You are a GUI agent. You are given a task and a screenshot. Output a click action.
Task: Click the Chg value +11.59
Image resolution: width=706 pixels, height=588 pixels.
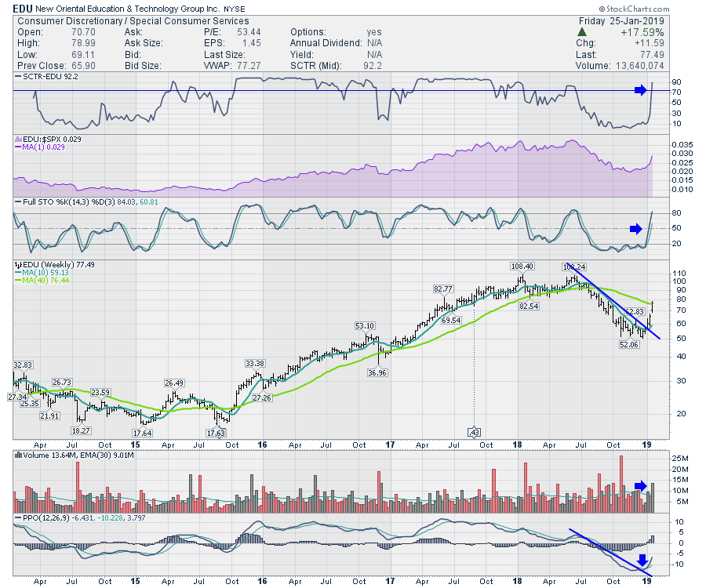coord(650,43)
